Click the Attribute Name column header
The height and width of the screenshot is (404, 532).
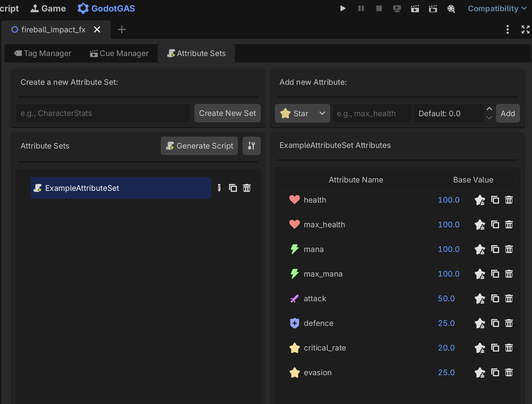pos(356,180)
